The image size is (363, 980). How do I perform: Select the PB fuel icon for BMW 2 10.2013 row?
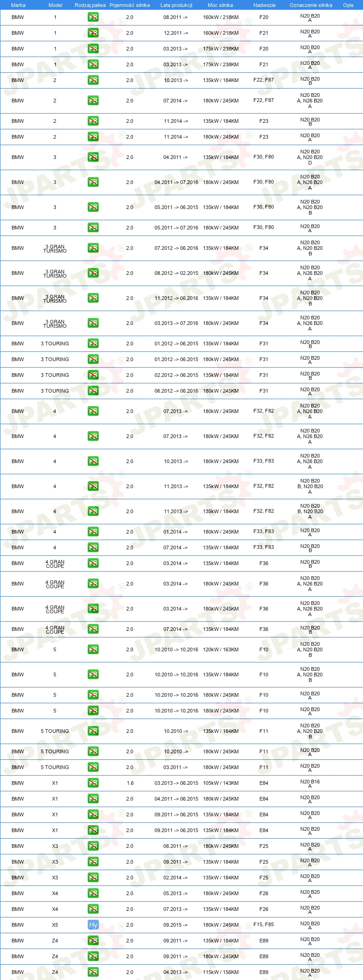tap(93, 80)
